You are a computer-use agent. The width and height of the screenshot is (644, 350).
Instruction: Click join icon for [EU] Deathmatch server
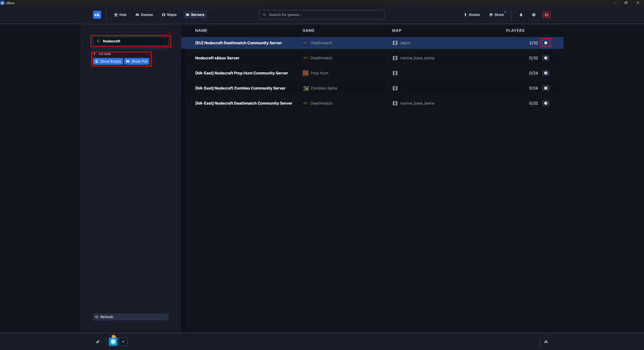tap(546, 42)
